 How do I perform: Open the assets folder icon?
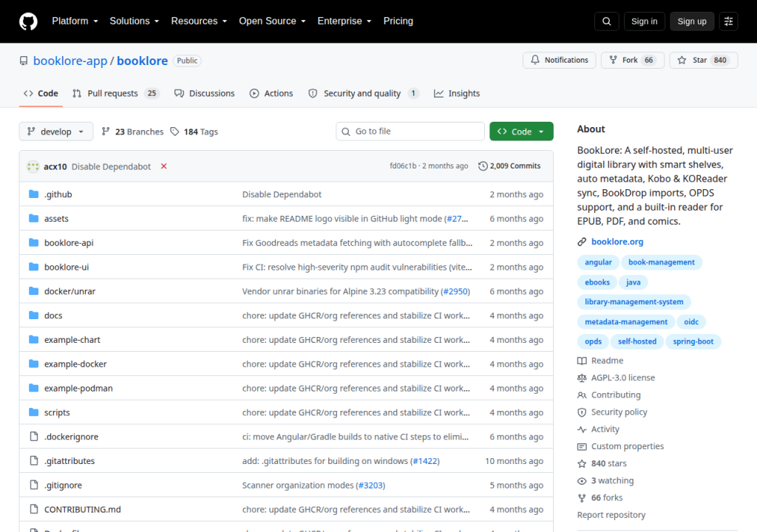[34, 218]
